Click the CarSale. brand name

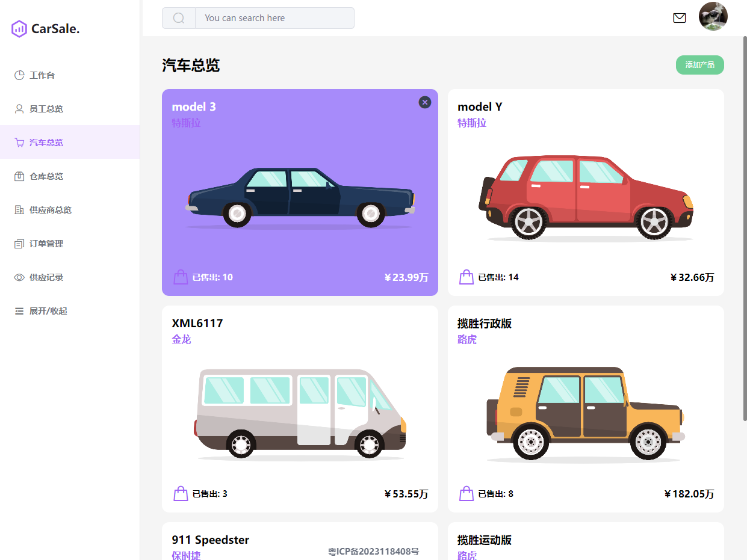(55, 28)
